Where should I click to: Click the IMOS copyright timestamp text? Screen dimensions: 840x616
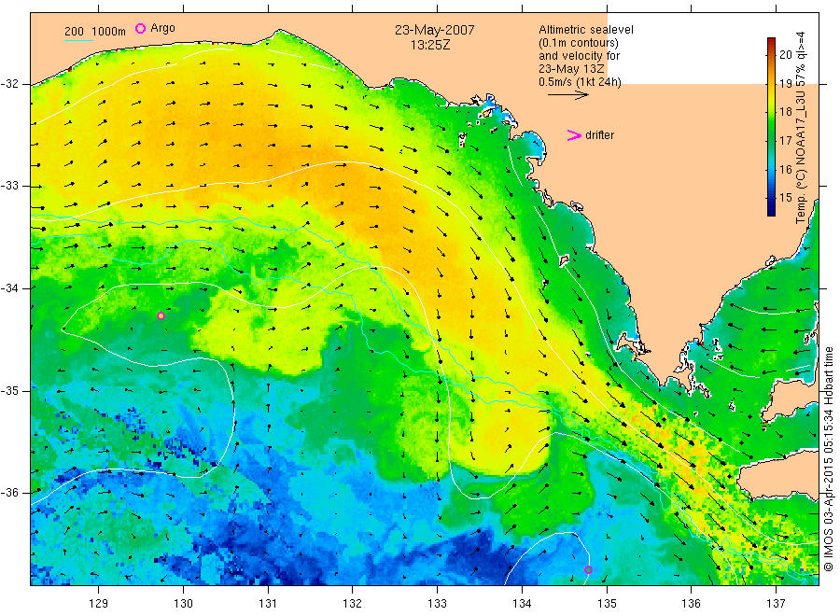coord(829,459)
